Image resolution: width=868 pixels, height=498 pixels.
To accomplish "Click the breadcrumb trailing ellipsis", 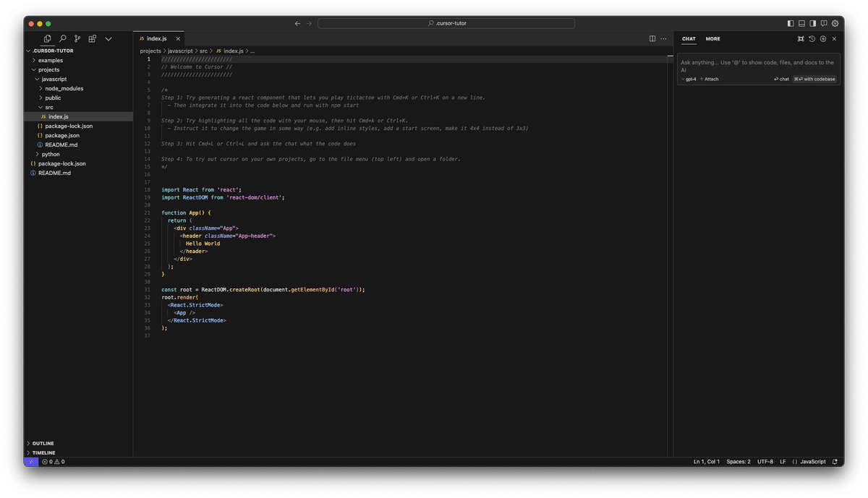I will tap(252, 51).
